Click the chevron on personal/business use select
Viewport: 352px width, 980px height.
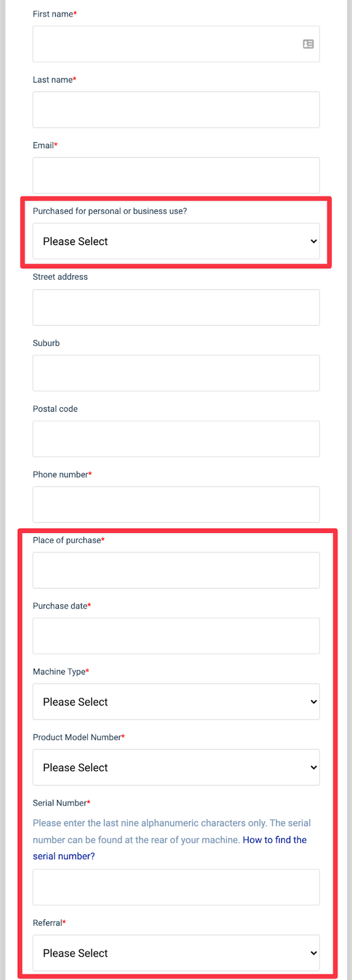[314, 241]
